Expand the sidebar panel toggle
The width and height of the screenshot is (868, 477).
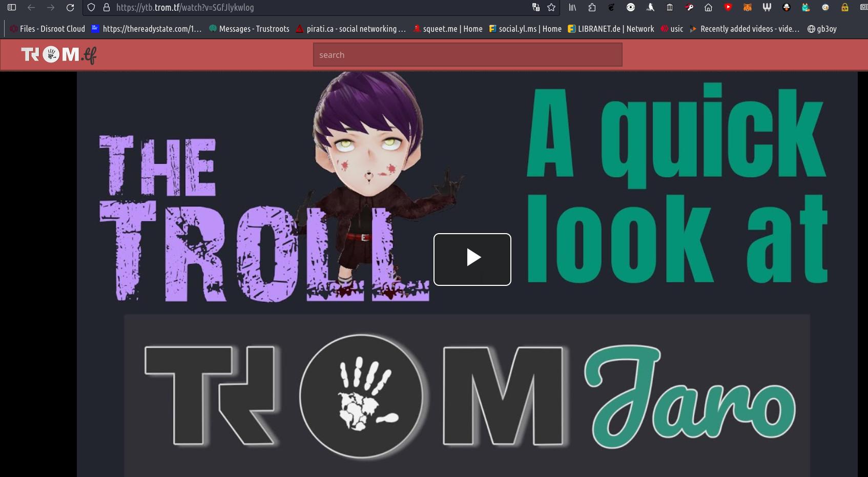click(11, 8)
